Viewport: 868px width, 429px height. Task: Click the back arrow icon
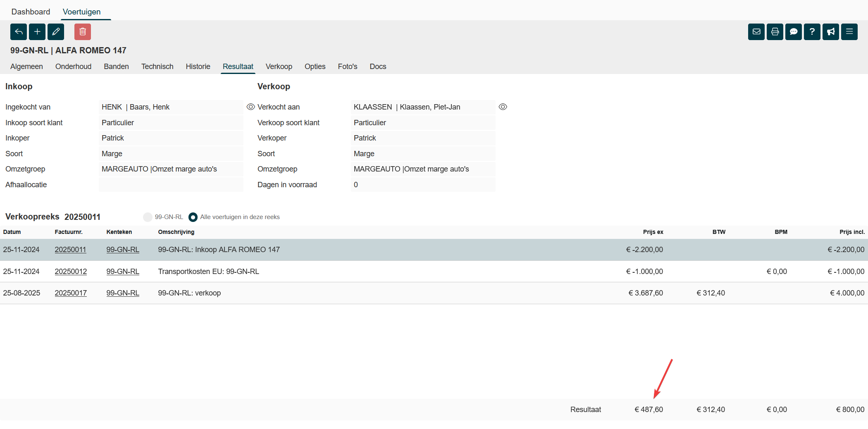(x=19, y=32)
